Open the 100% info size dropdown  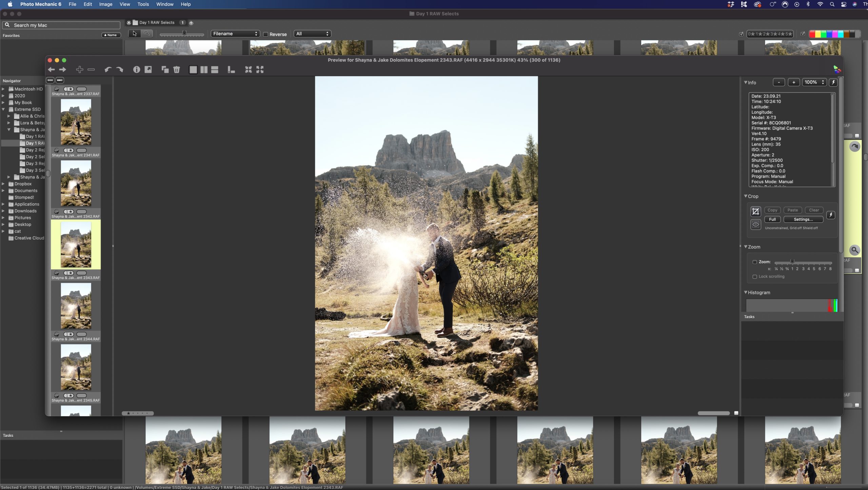[814, 82]
